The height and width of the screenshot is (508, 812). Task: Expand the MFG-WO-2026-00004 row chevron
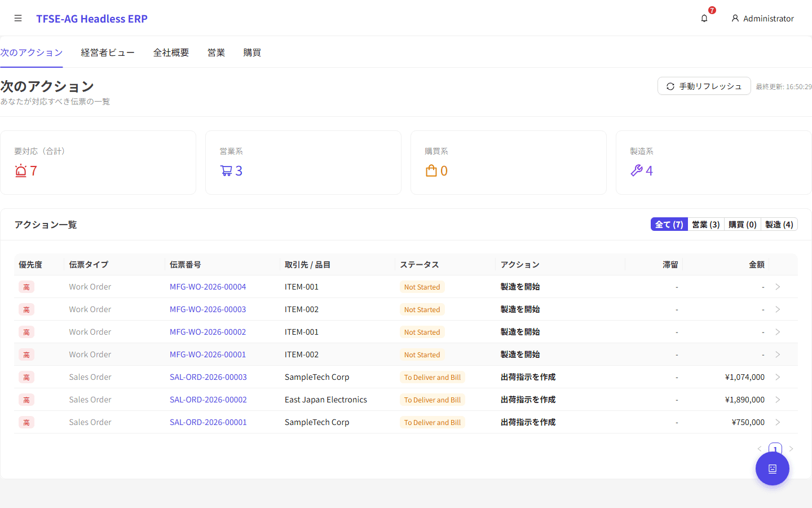[x=778, y=287]
